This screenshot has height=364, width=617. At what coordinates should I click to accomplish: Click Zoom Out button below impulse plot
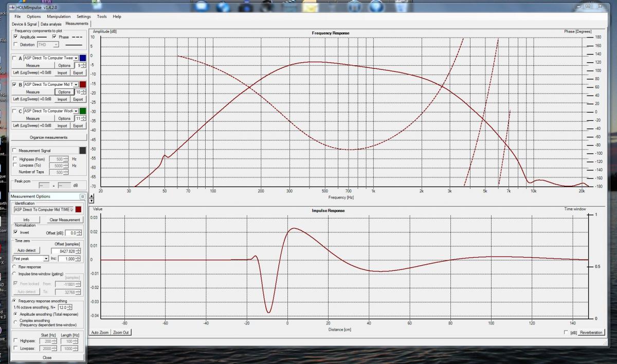pos(121,333)
